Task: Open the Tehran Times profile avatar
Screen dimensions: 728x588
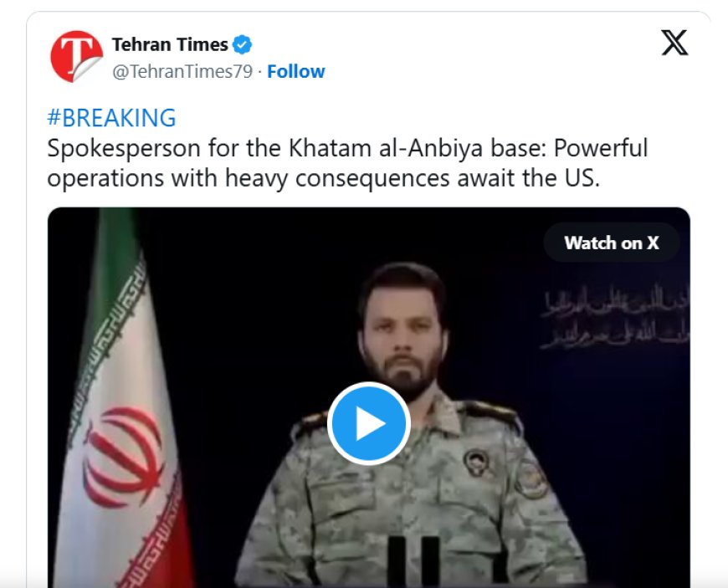Action: [76, 56]
